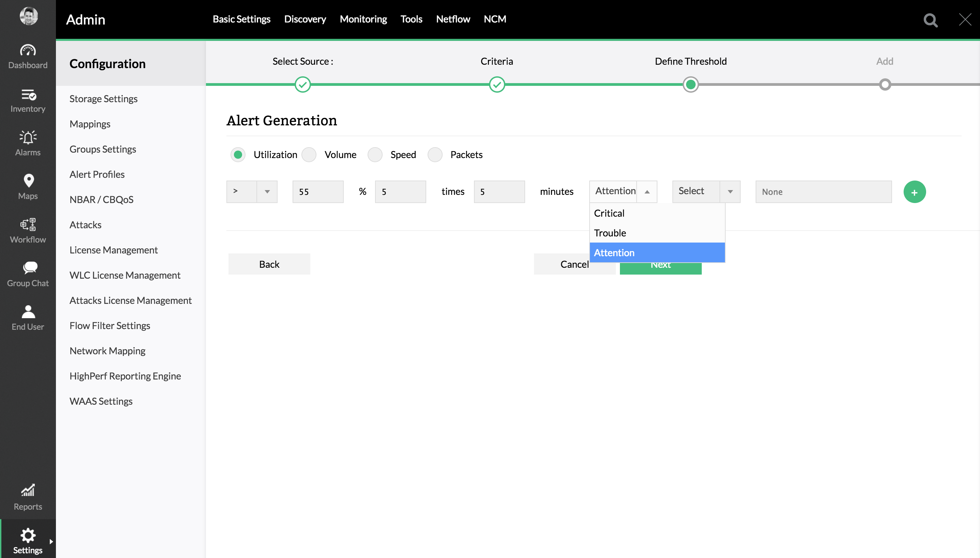Select the Speed radio button

point(375,154)
